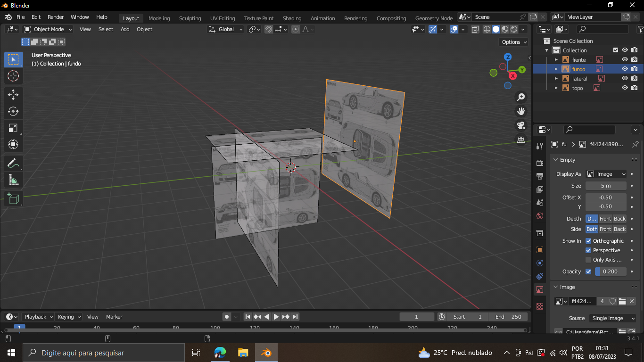
Task: Open the Add menu in viewport header
Action: coord(125,29)
